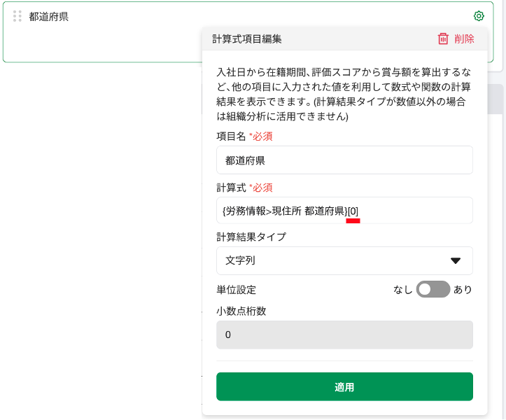Viewport: 506px width, 420px height.
Task: Focus the 項目名 text input
Action: point(344,160)
